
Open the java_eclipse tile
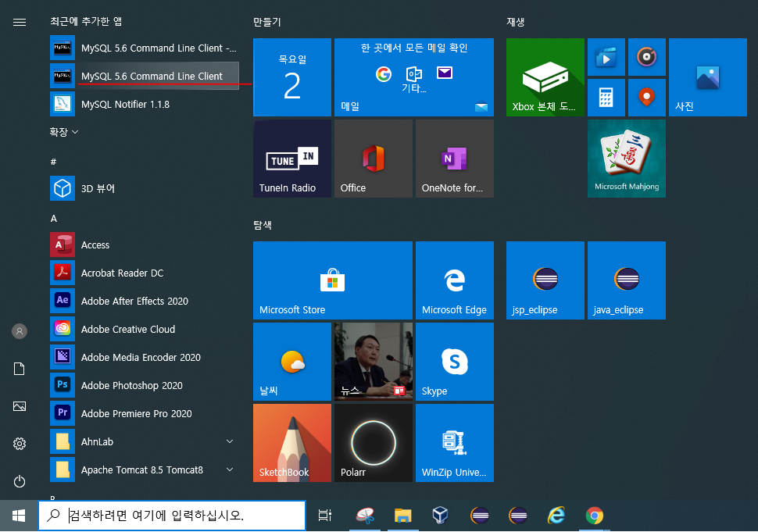pyautogui.click(x=627, y=280)
